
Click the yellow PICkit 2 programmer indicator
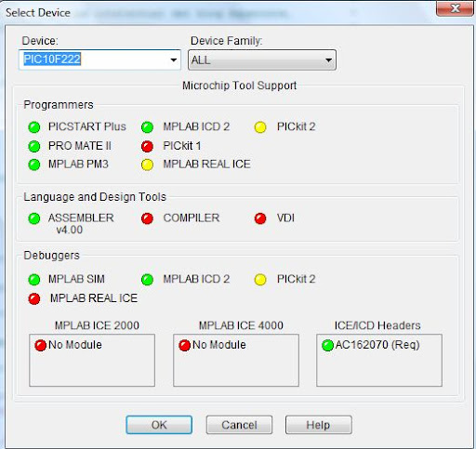pos(260,127)
